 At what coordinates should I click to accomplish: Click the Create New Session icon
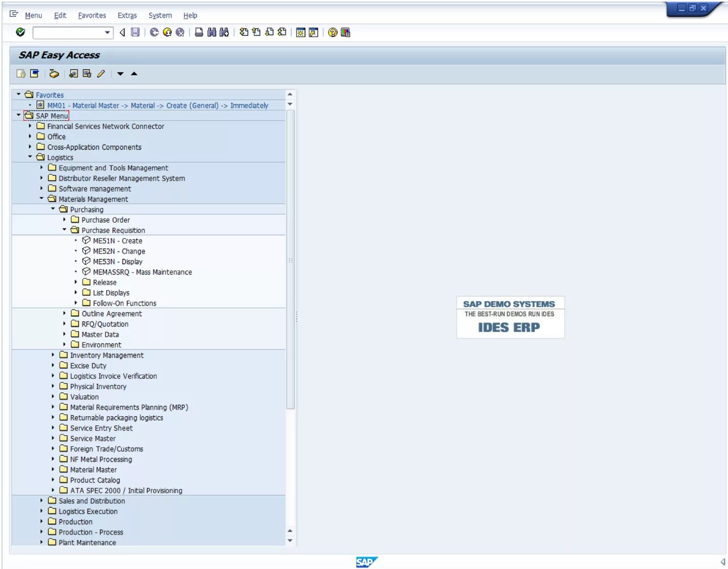coord(301,33)
